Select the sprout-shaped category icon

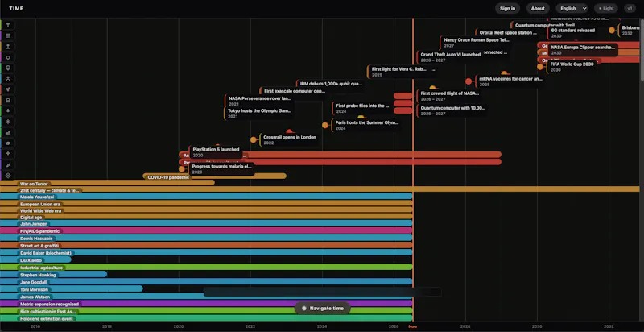pyautogui.click(x=8, y=89)
